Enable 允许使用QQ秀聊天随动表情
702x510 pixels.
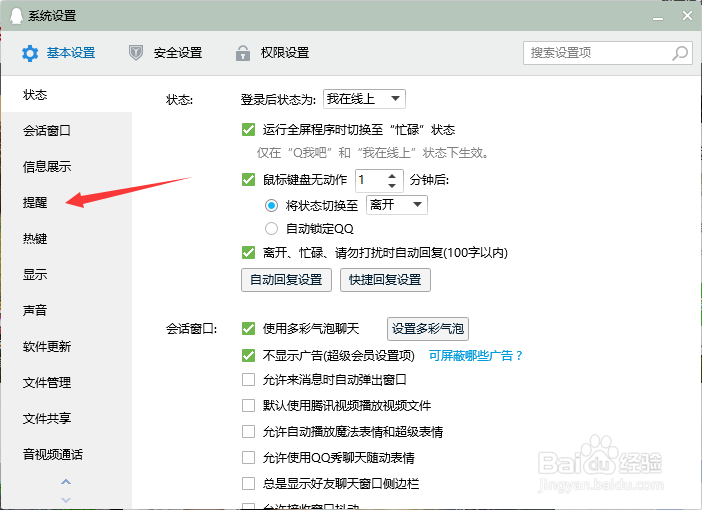pyautogui.click(x=248, y=458)
